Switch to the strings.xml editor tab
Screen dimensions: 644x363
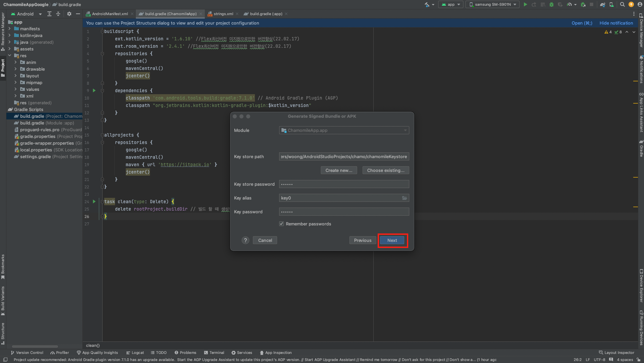pyautogui.click(x=223, y=14)
